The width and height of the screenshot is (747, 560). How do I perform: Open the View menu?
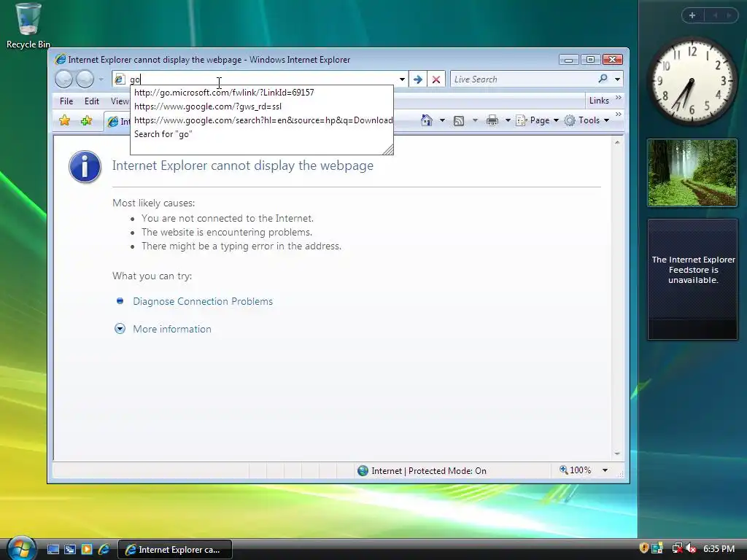(x=119, y=101)
